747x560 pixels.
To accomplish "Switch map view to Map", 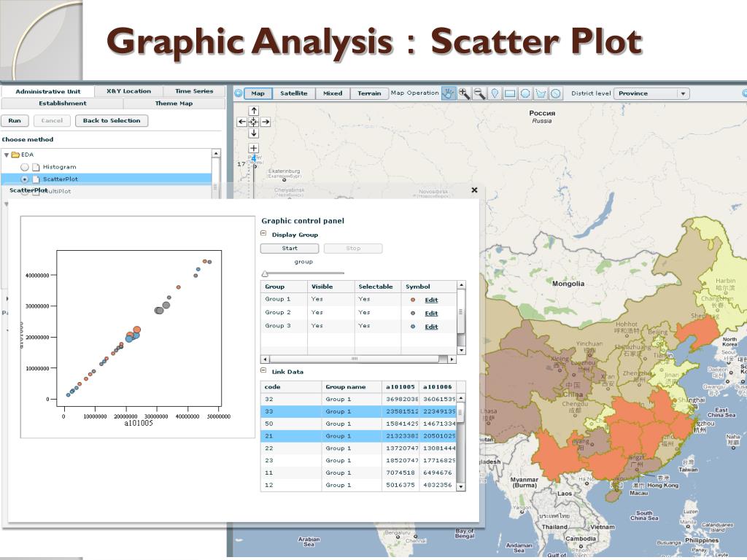I will (258, 93).
